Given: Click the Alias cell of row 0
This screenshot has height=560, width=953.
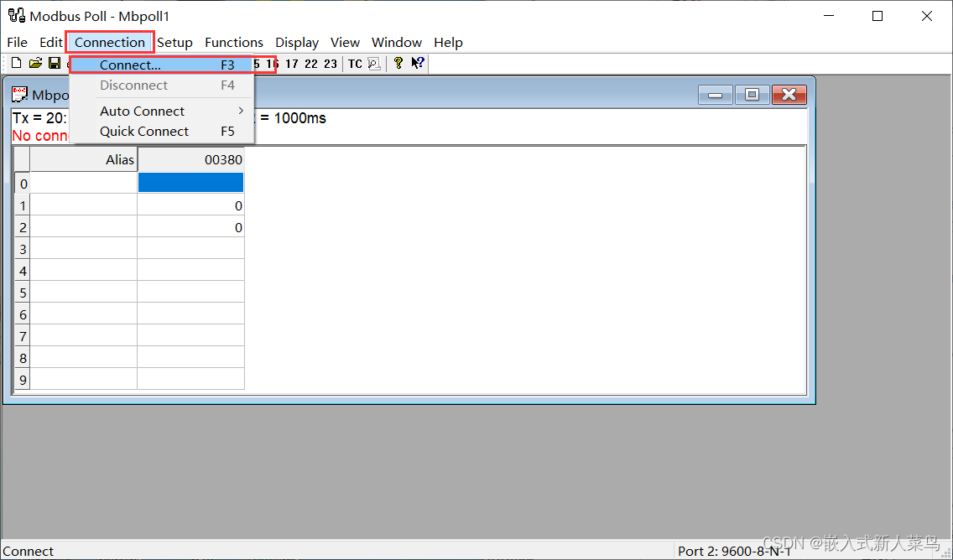Looking at the screenshot, I should point(84,183).
